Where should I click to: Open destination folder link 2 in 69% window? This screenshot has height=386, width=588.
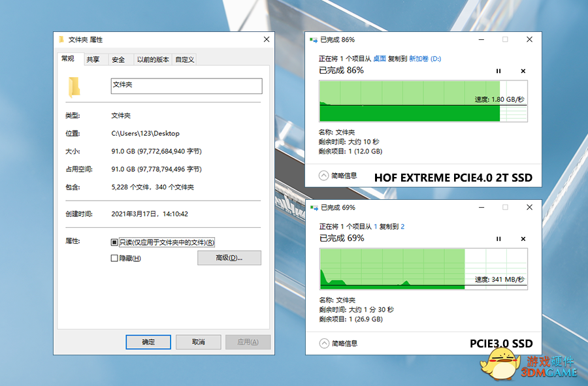402,227
